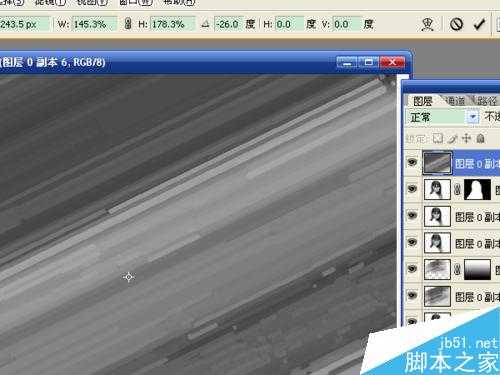Click the rotation field showing -26.0
Screen dimensions: 500x375
(228, 24)
